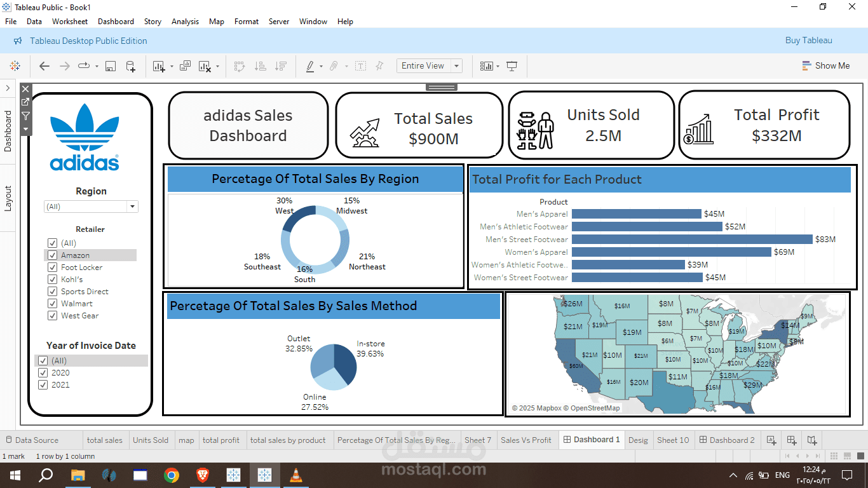Viewport: 868px width, 488px height.
Task: Open the Clear Sheet dropdown arrow
Action: click(218, 66)
